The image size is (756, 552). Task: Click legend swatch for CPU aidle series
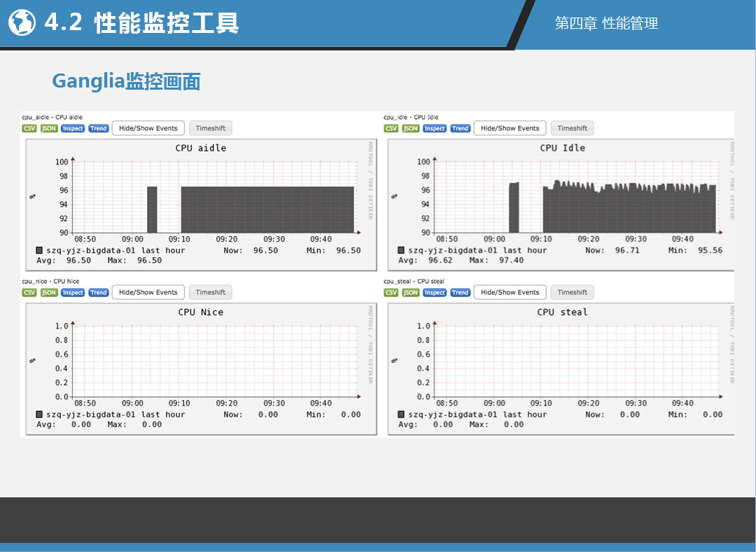pos(40,250)
